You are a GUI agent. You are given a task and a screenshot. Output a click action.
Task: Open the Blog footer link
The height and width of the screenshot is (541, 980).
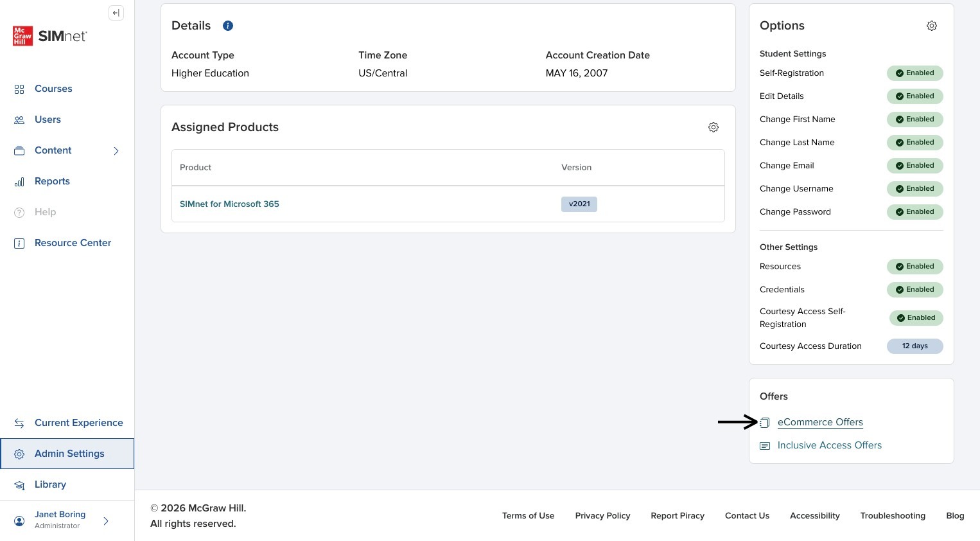click(x=955, y=516)
